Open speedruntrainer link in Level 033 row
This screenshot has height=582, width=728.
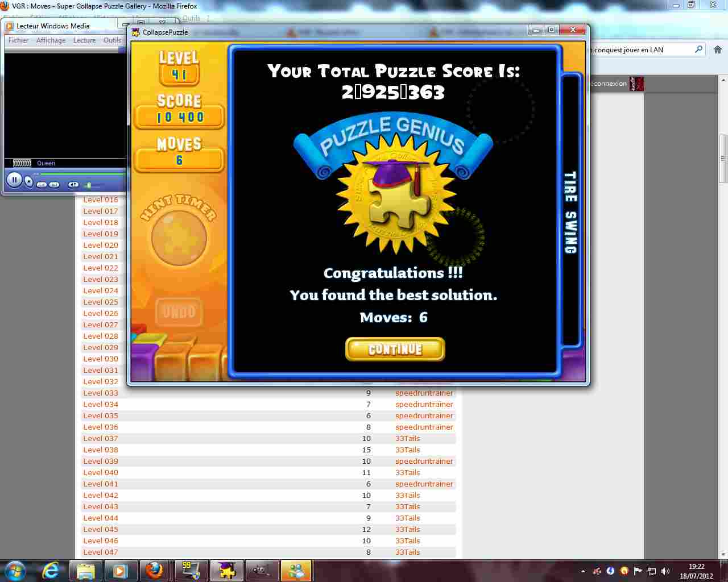pos(424,393)
